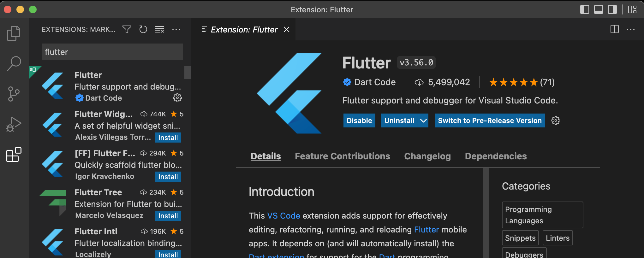Open the Source Control view
Screen dimensions: 644x258
point(14,94)
